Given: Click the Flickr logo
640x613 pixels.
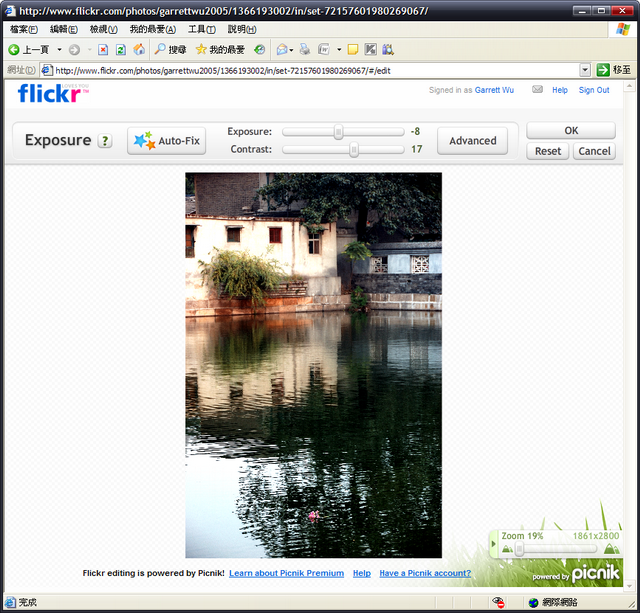Looking at the screenshot, I should point(53,93).
